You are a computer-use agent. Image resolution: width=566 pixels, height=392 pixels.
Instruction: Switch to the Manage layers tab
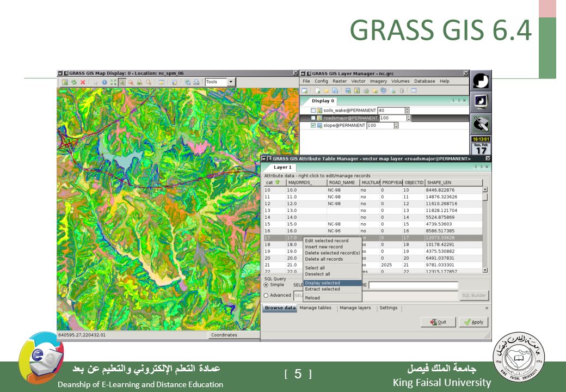pos(355,308)
